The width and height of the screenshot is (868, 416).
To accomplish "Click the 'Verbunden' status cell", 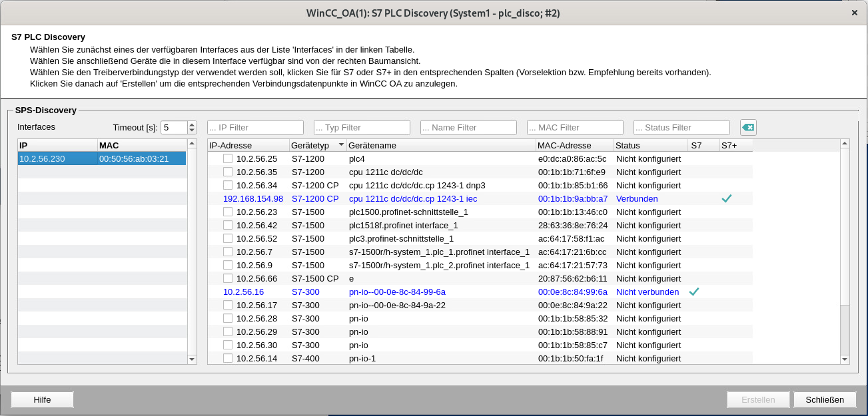I will point(637,198).
